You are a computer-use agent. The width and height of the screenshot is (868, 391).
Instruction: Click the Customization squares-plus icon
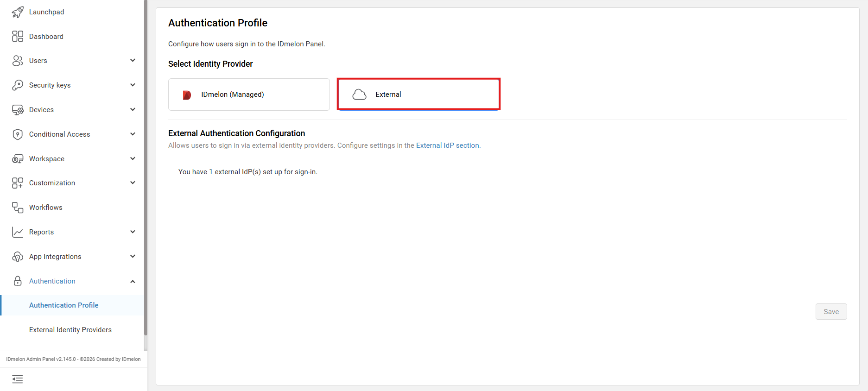(x=18, y=183)
